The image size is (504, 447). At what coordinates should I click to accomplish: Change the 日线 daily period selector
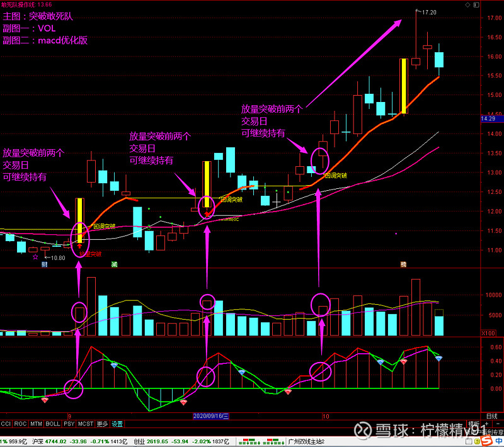(492, 416)
